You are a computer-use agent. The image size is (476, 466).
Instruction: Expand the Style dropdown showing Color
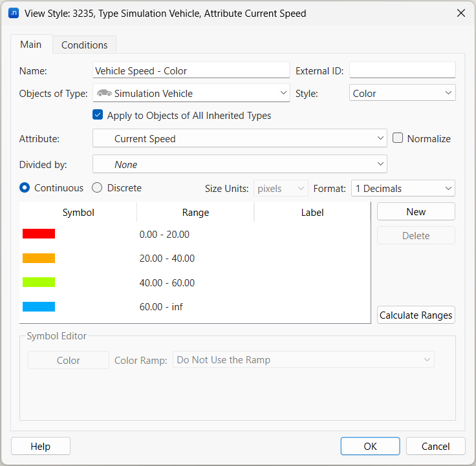[x=402, y=94]
